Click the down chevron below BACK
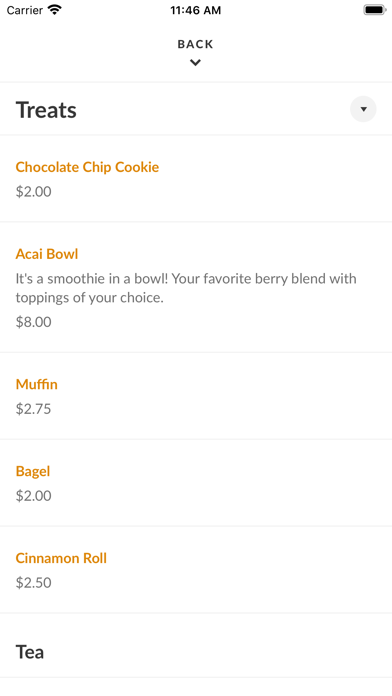This screenshot has height=696, width=392. click(x=195, y=63)
